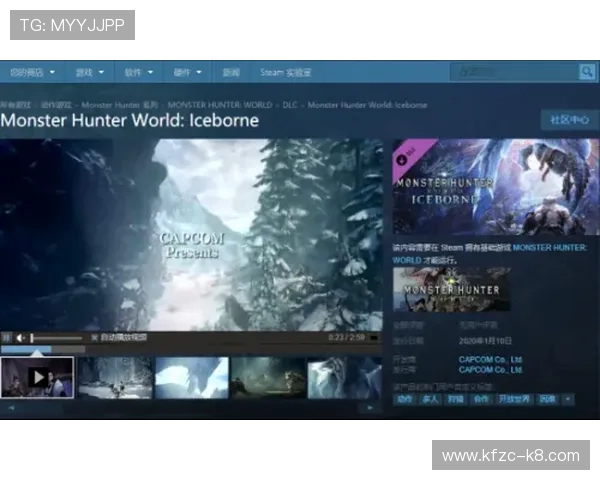Click in the store search field

pos(512,72)
